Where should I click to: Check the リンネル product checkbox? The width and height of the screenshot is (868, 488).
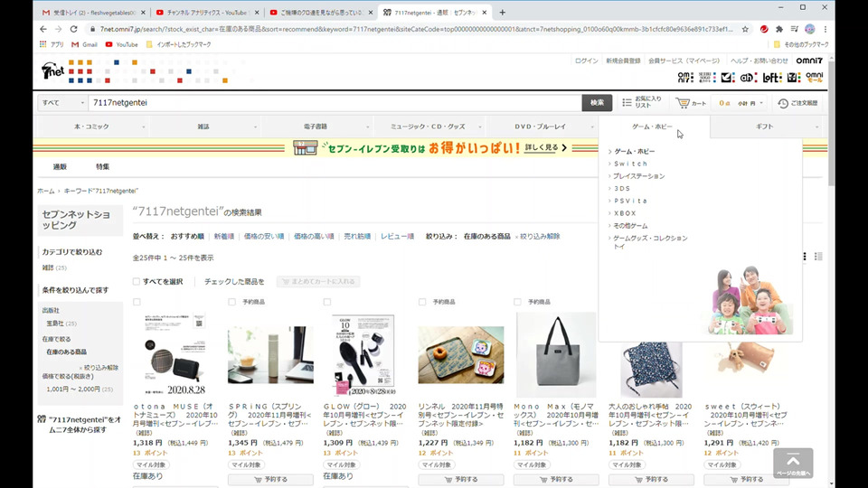pos(422,302)
